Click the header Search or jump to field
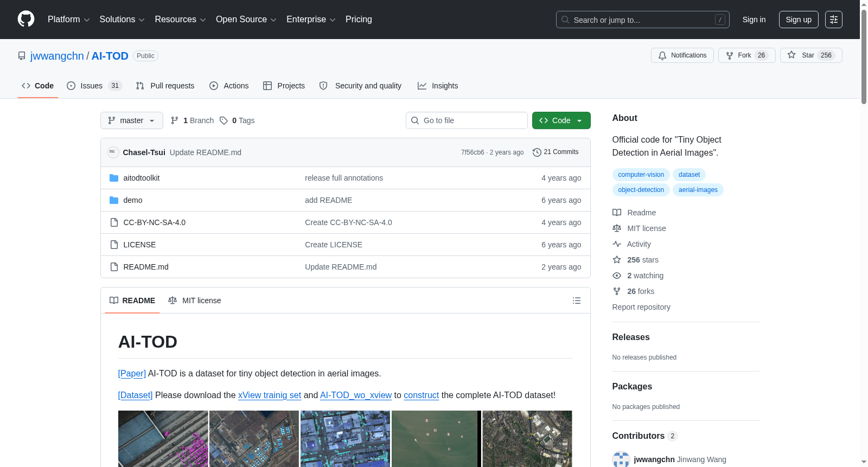 pos(643,20)
